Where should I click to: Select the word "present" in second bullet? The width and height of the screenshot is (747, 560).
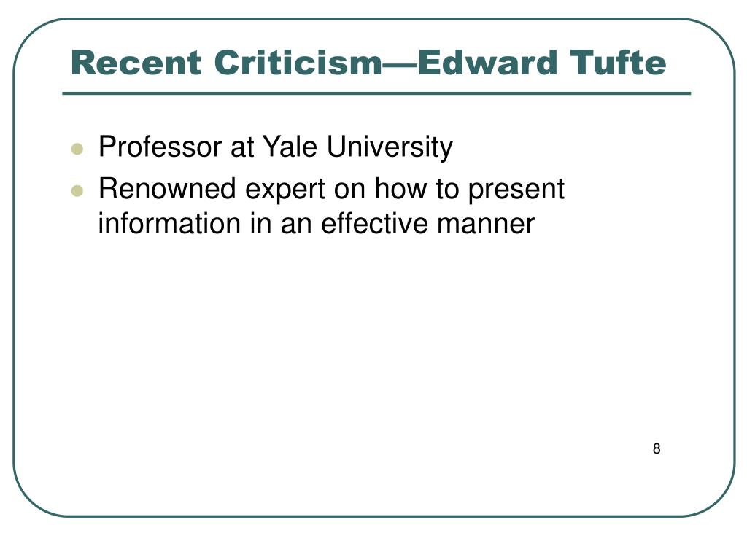[x=516, y=189]
